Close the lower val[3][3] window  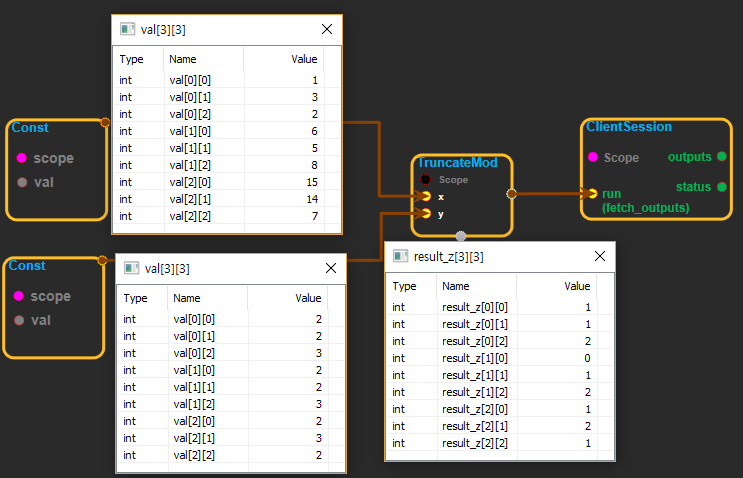coord(331,269)
